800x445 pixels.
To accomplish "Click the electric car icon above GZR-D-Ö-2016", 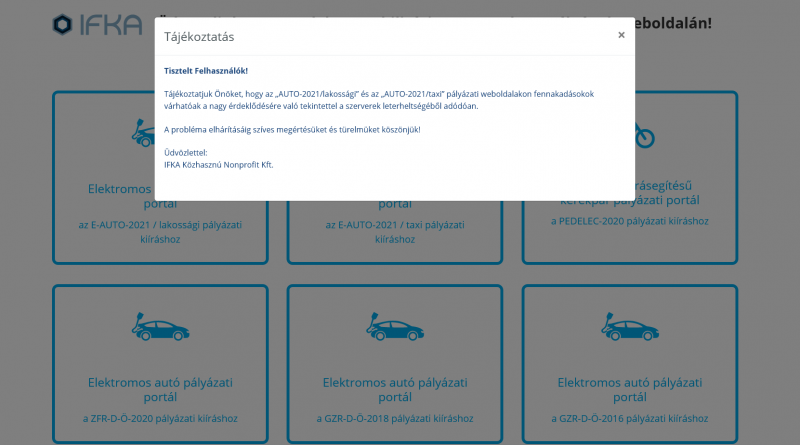I will [630, 327].
